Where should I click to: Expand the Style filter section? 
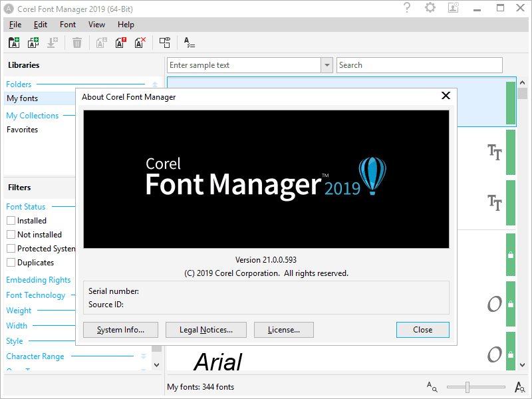click(x=15, y=341)
